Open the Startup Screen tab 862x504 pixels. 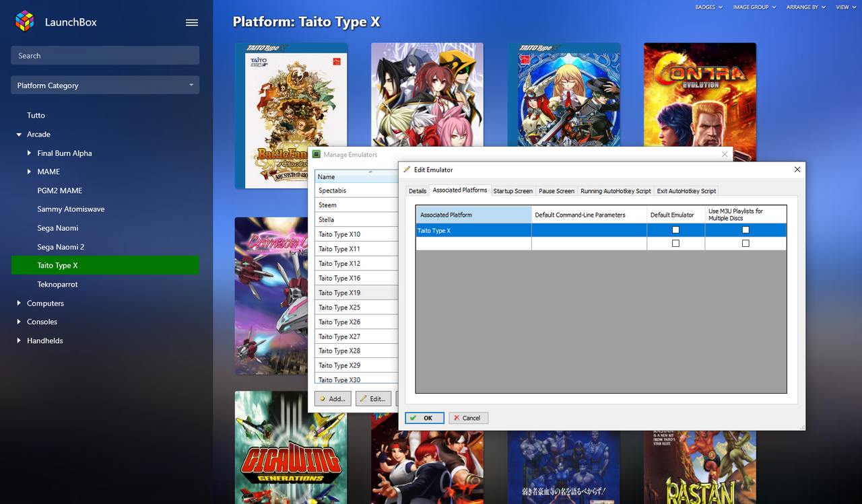(x=513, y=191)
